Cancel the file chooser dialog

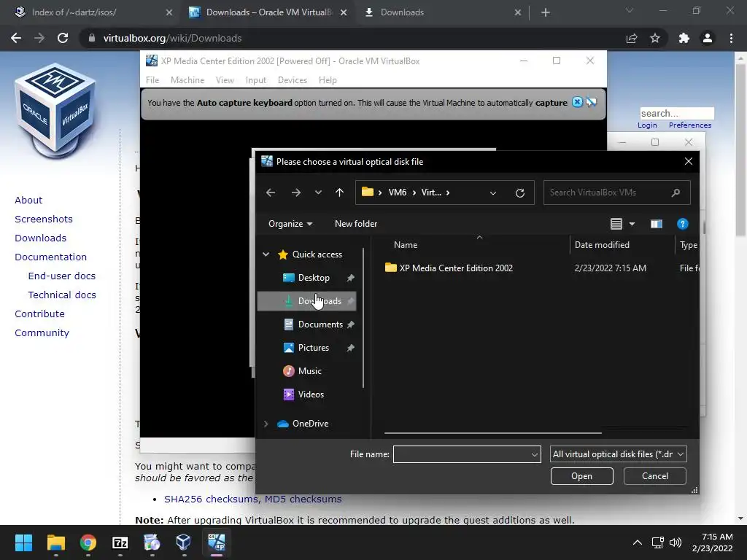(x=654, y=475)
